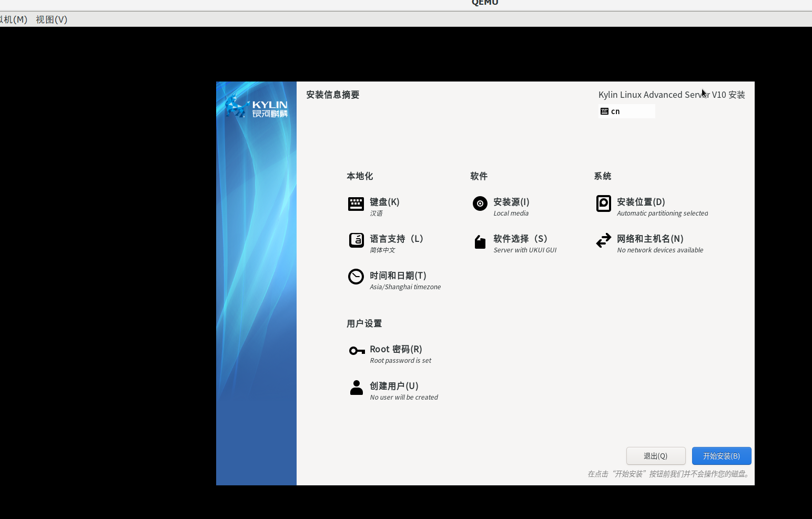Click 'Root password is set' text
Screen dimensions: 812x519
(401, 361)
